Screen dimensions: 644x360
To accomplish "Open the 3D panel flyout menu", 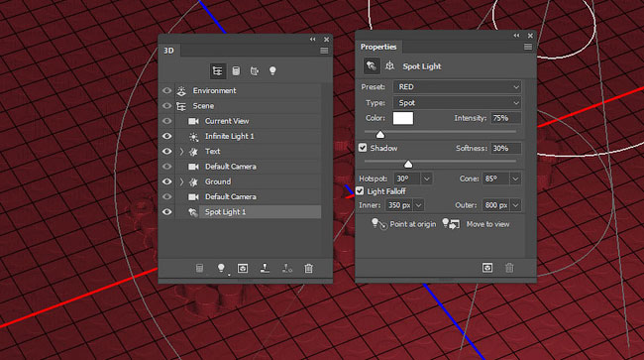I will (x=324, y=51).
